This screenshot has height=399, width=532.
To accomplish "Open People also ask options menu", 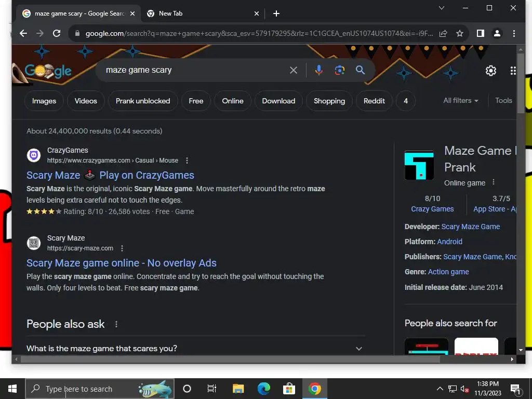I will tap(116, 324).
